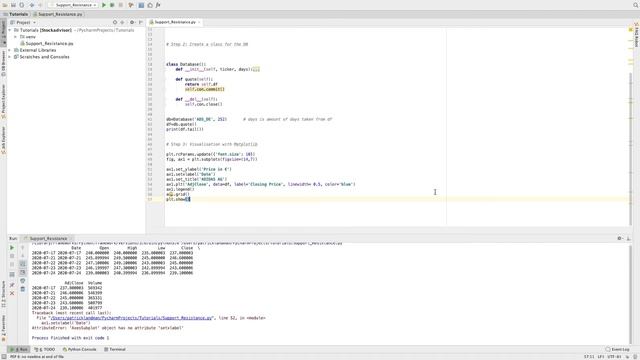Click the External Libraries tree item
The image size is (640, 360).
tap(35, 50)
